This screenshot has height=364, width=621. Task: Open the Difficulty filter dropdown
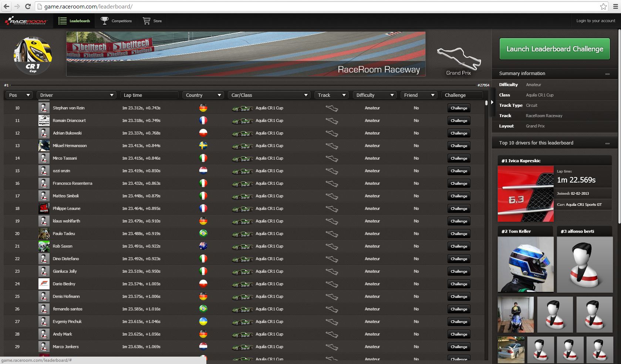click(374, 95)
